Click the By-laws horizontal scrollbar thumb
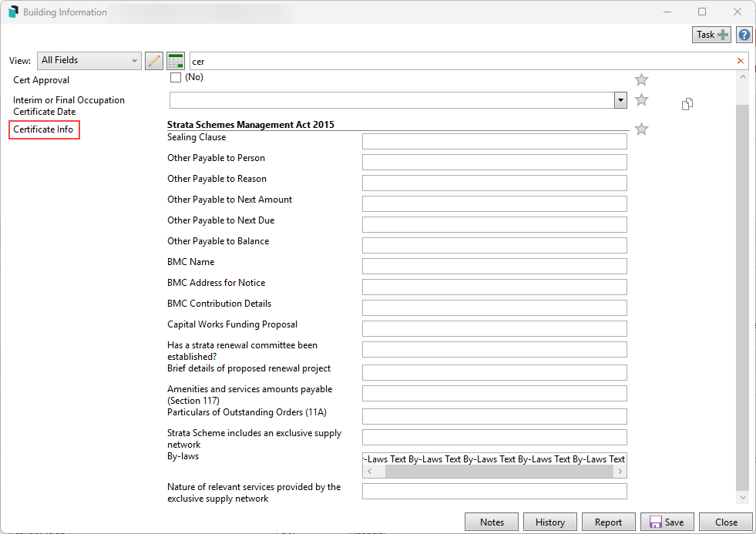 499,472
